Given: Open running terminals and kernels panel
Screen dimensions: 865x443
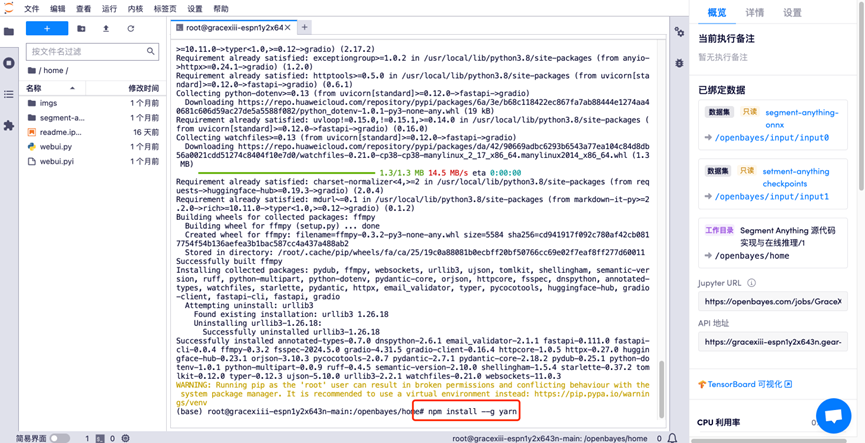Looking at the screenshot, I should point(9,63).
